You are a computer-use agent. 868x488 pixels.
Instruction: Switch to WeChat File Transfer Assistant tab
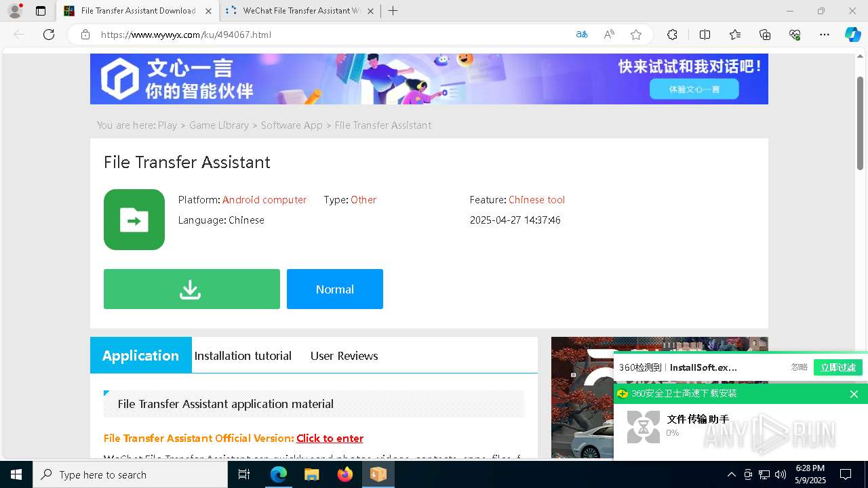pos(301,11)
